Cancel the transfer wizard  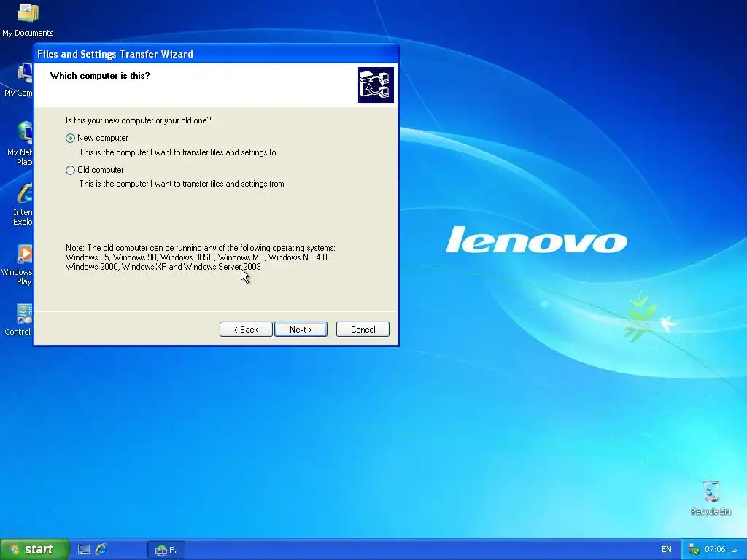click(363, 329)
